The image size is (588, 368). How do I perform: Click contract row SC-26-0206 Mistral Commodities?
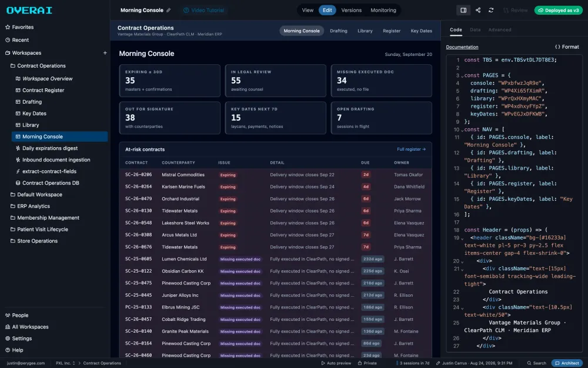tap(275, 175)
